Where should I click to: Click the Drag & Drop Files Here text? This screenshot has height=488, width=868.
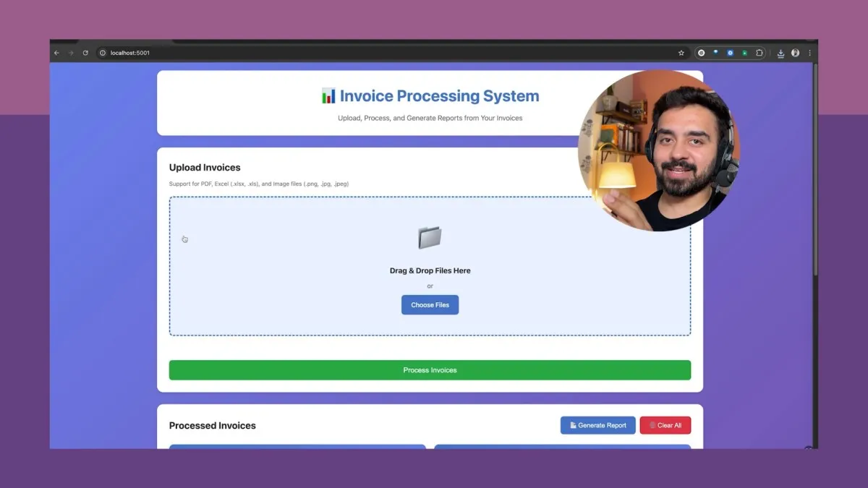[430, 270]
